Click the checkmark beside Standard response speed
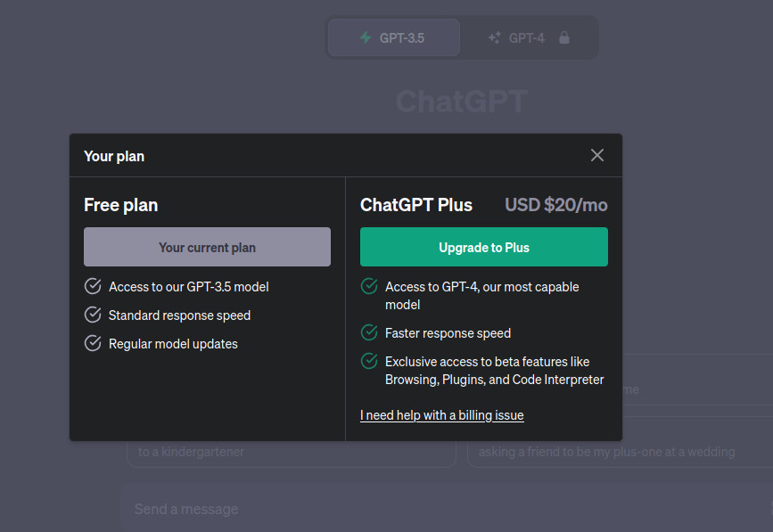 point(92,315)
